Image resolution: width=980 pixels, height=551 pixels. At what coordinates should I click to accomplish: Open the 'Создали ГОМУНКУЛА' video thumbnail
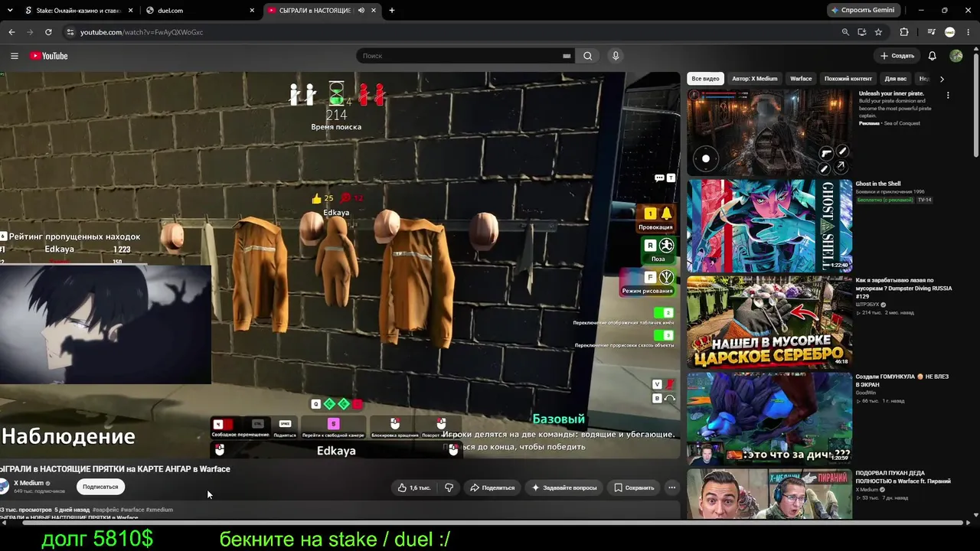[x=769, y=418]
